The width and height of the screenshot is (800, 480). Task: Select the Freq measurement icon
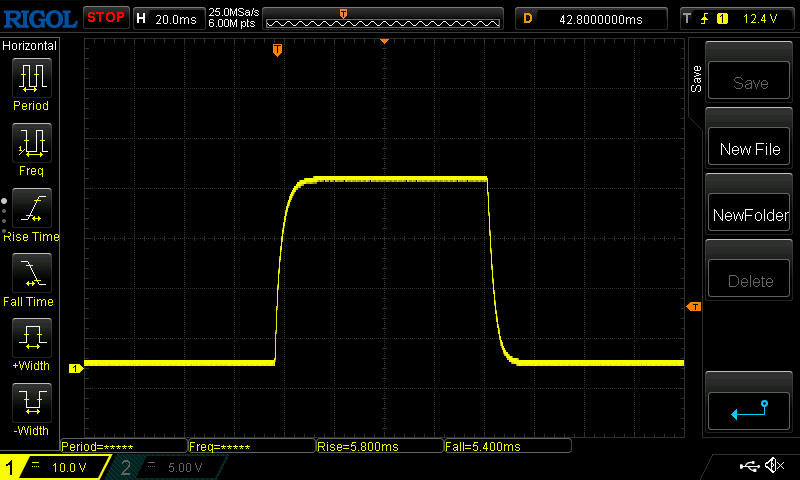coord(31,143)
